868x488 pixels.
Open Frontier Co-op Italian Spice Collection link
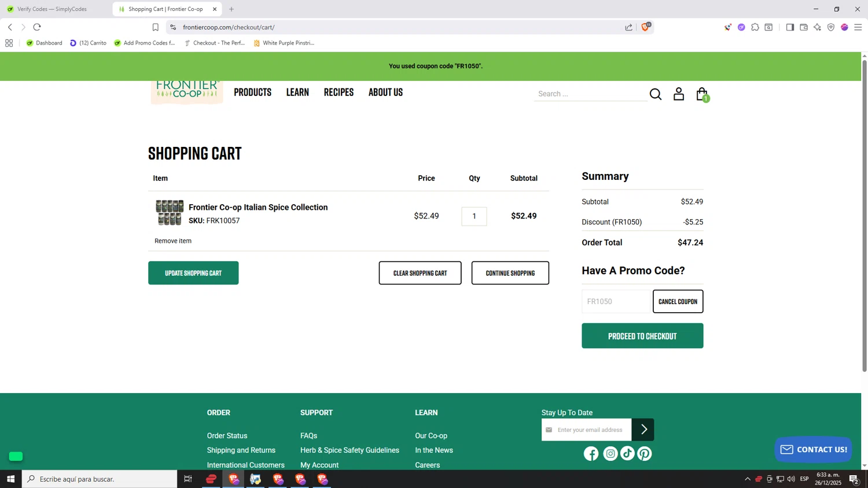click(x=258, y=208)
